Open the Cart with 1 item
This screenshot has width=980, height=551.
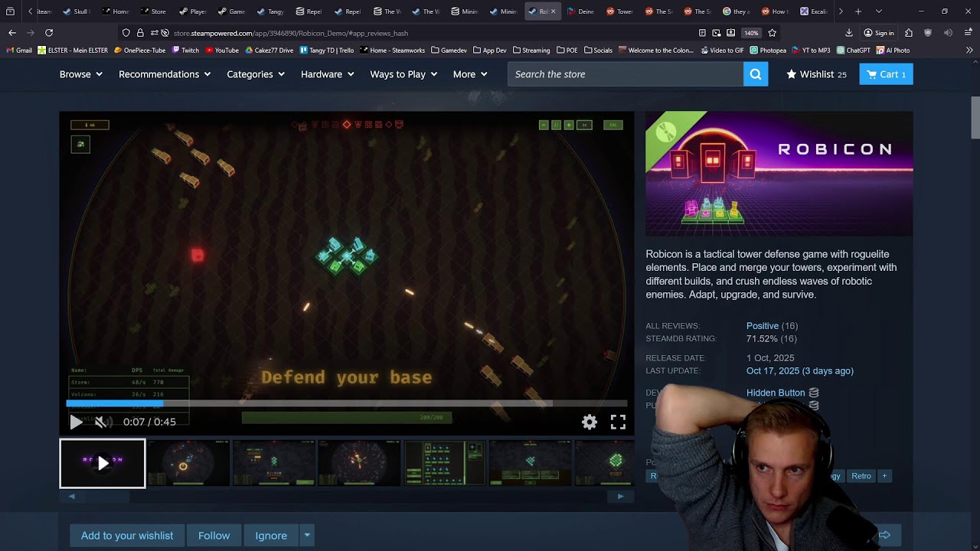pyautogui.click(x=887, y=74)
